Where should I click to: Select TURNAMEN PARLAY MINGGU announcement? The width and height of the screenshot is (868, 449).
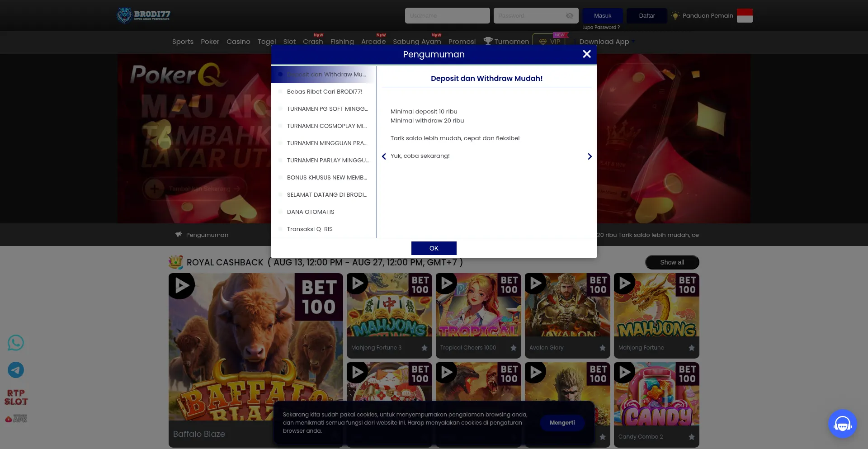coord(324,161)
